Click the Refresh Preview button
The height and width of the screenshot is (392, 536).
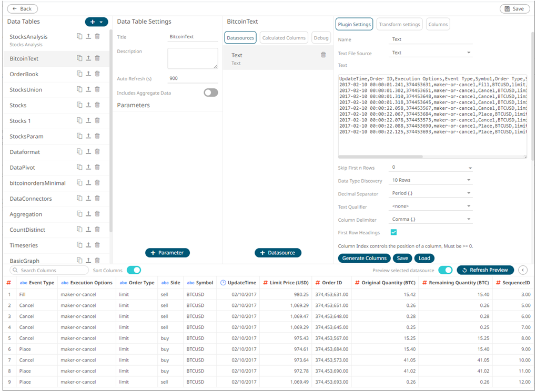[x=485, y=270]
